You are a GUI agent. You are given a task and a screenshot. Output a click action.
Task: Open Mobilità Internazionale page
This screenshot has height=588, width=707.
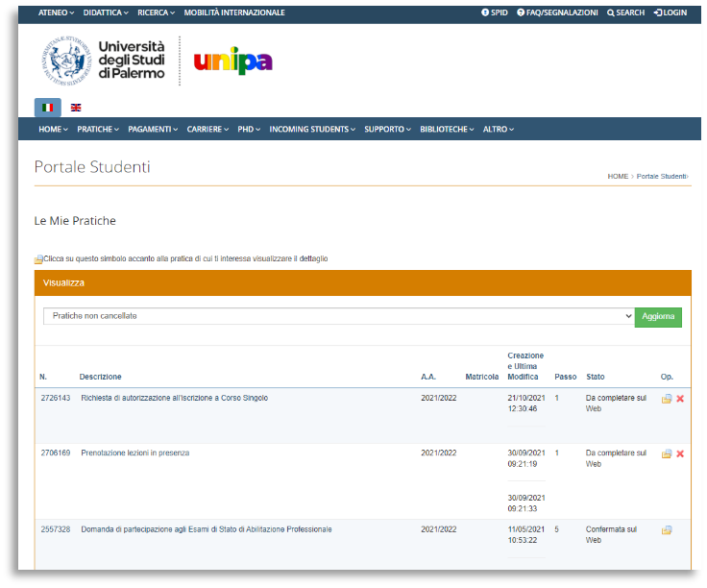tap(234, 12)
